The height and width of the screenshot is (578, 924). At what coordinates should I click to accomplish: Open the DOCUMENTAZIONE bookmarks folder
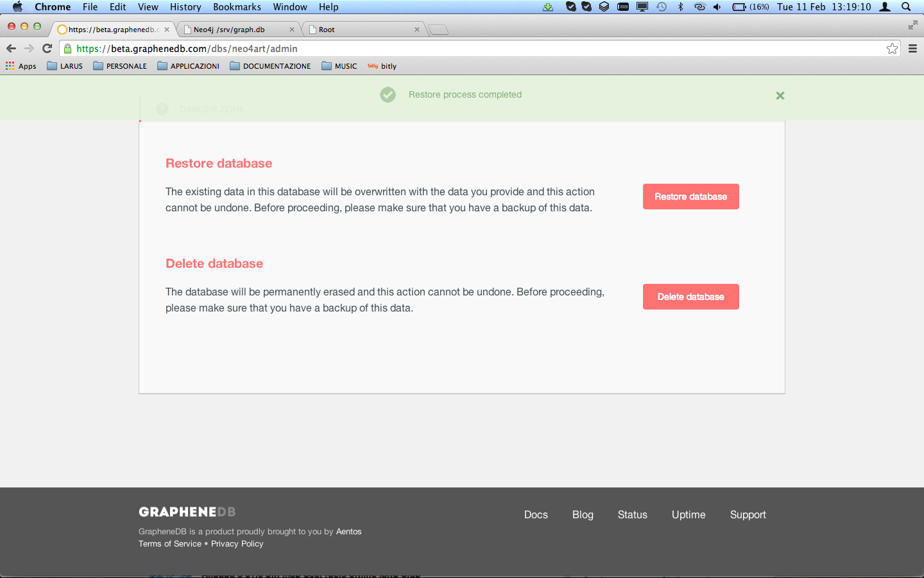pos(270,66)
